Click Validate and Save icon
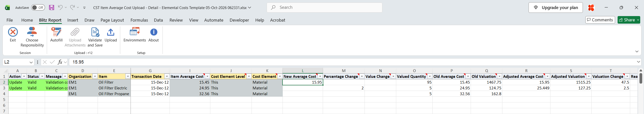The image size is (644, 114). pos(95,32)
